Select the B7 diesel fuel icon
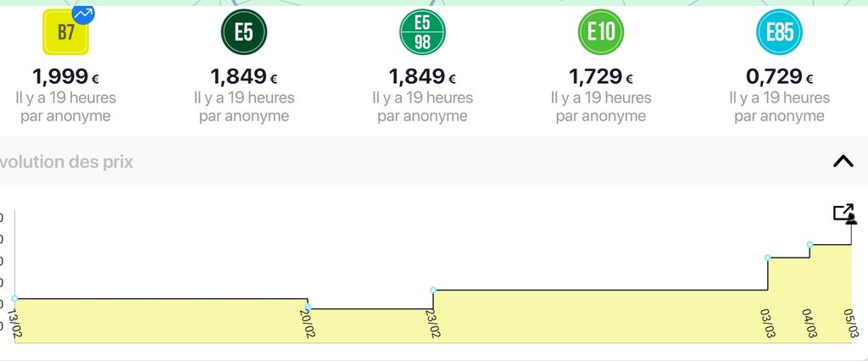The image size is (868, 361). pyautogui.click(x=66, y=34)
